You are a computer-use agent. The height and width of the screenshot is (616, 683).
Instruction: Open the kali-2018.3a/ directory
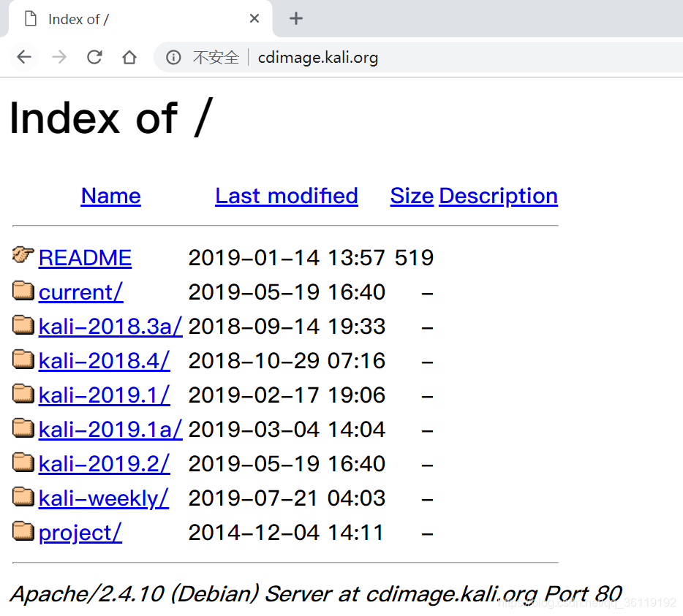tap(110, 327)
